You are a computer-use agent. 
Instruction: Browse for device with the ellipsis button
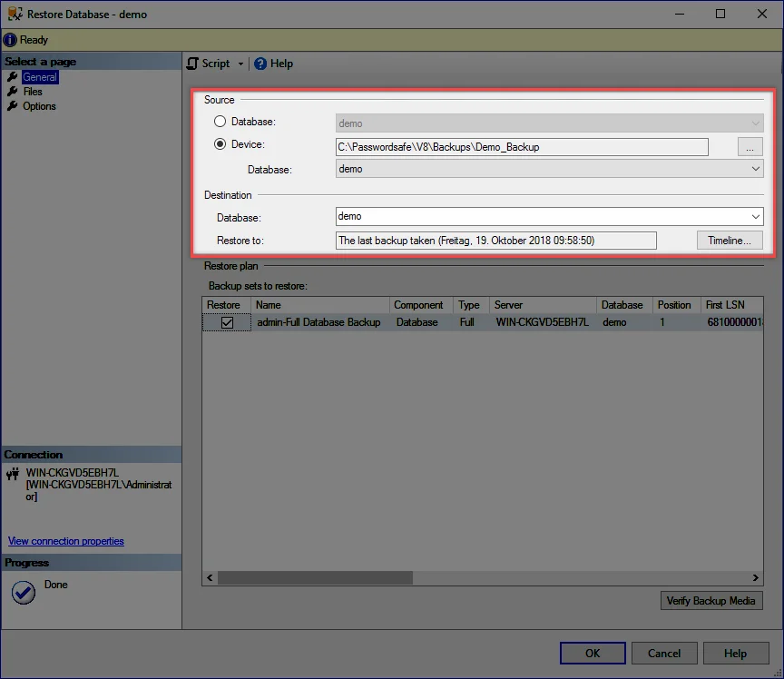click(750, 147)
